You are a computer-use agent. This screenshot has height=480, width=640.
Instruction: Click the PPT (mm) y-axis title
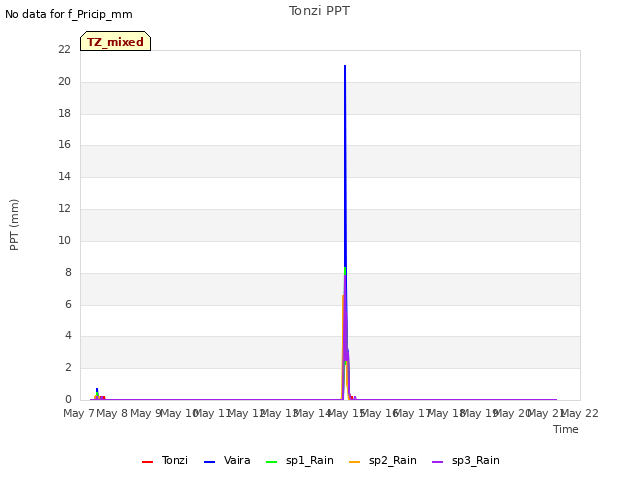(x=14, y=225)
